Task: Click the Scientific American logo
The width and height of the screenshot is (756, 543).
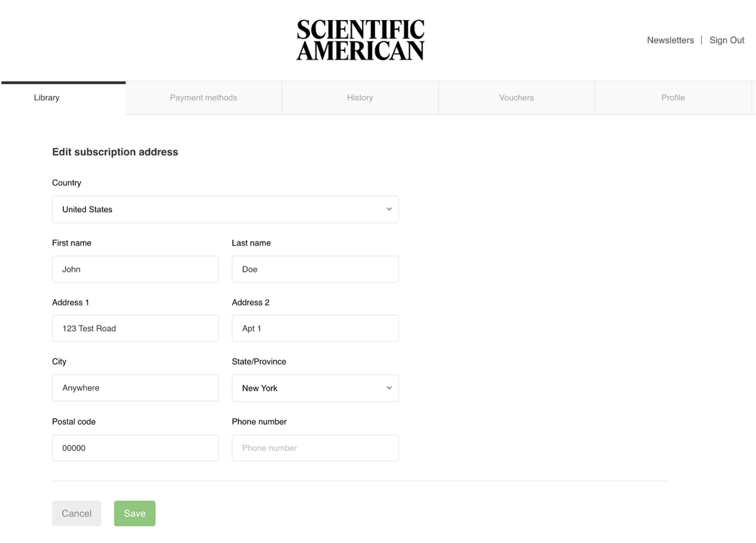Action: click(x=360, y=39)
